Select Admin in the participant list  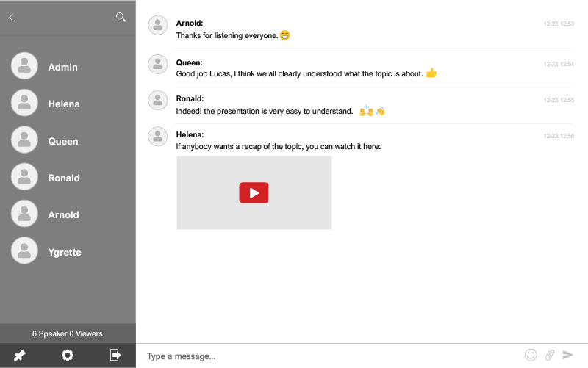[x=62, y=67]
